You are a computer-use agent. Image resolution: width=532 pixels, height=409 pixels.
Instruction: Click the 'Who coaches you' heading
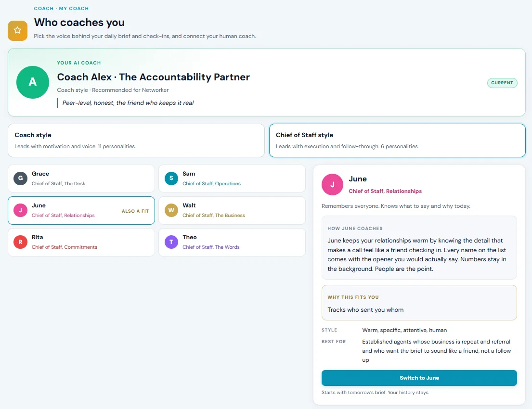[79, 23]
